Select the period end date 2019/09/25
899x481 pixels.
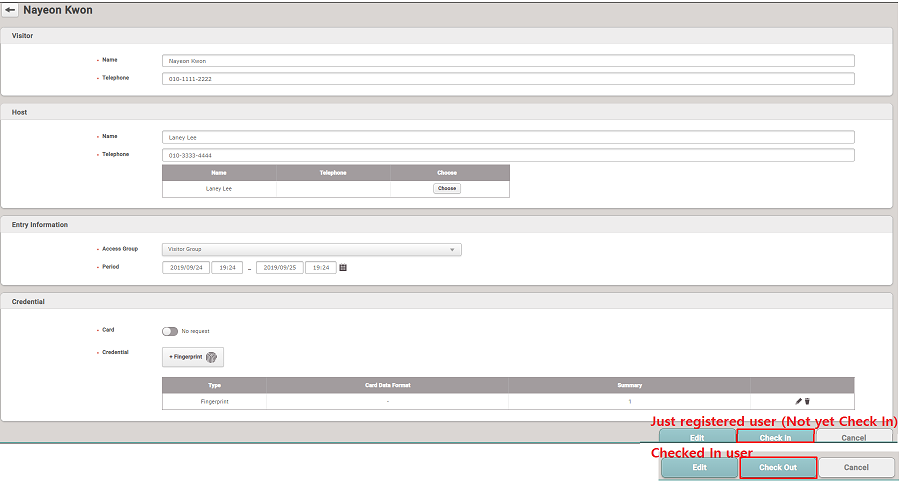[x=279, y=268]
